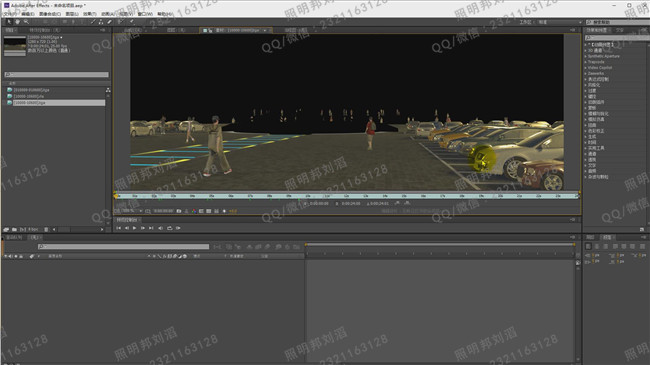Viewport: 650px width, 365px height.
Task: Click the footage thumbnail in Project panel
Action: click(x=15, y=46)
